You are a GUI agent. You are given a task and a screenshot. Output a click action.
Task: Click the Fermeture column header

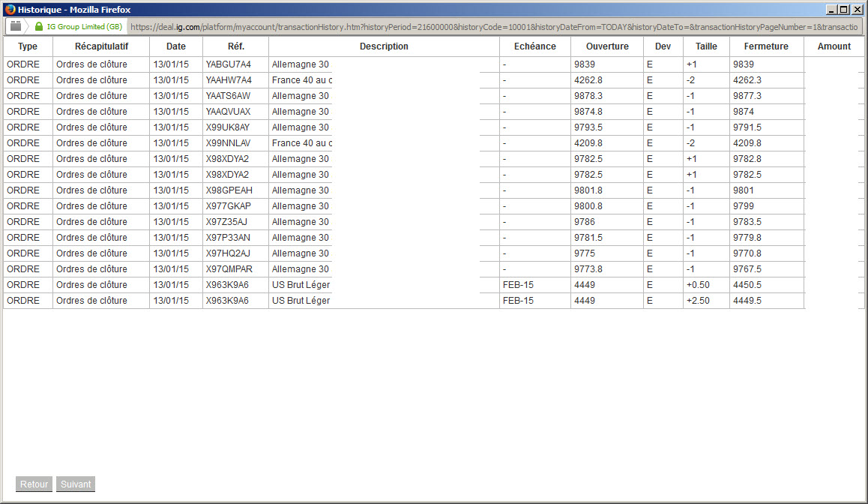click(766, 46)
